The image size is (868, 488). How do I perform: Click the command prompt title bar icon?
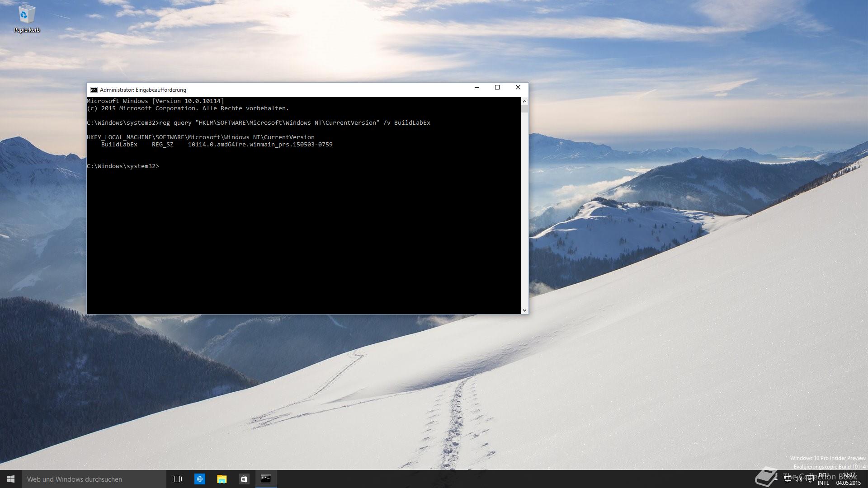pyautogui.click(x=94, y=90)
